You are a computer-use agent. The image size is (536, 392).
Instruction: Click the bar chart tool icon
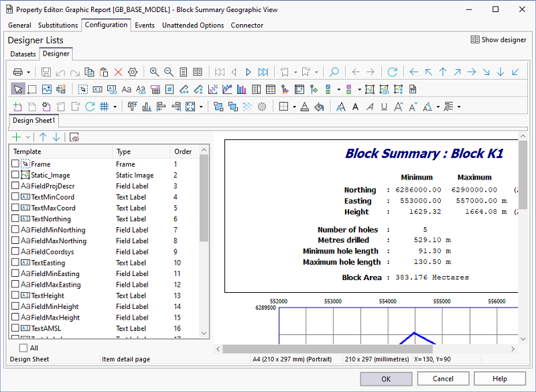point(242,89)
